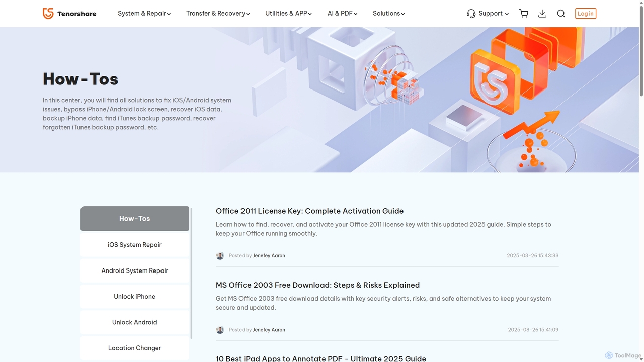Open the shopping cart icon
Image resolution: width=644 pixels, height=362 pixels.
pyautogui.click(x=524, y=14)
